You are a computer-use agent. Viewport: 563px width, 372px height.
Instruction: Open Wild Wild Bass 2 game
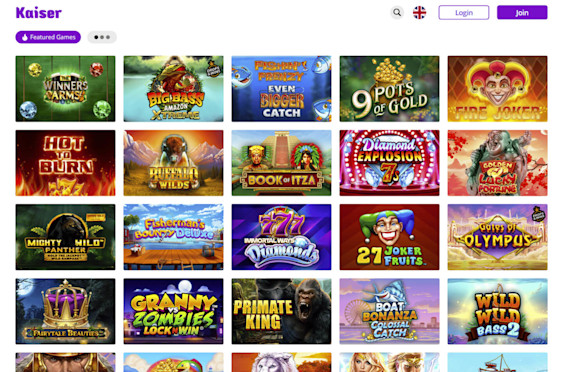click(498, 311)
